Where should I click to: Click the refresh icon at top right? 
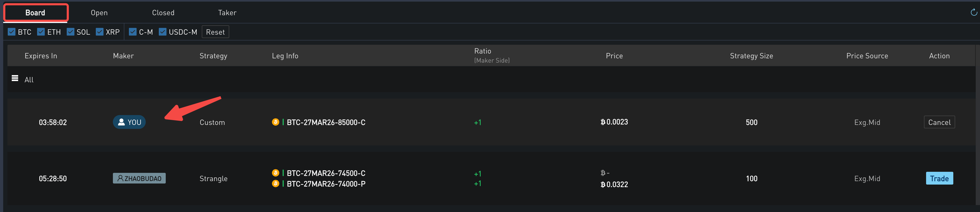coord(974,13)
